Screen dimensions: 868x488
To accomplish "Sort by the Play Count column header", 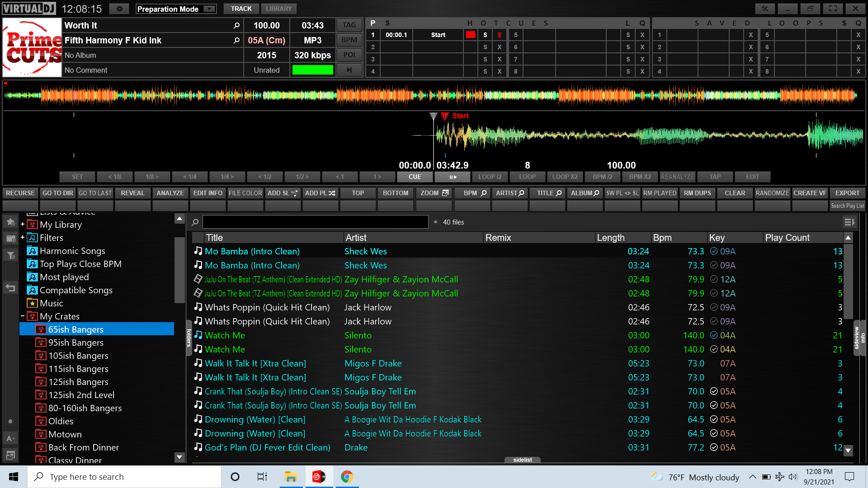I will click(x=802, y=238).
